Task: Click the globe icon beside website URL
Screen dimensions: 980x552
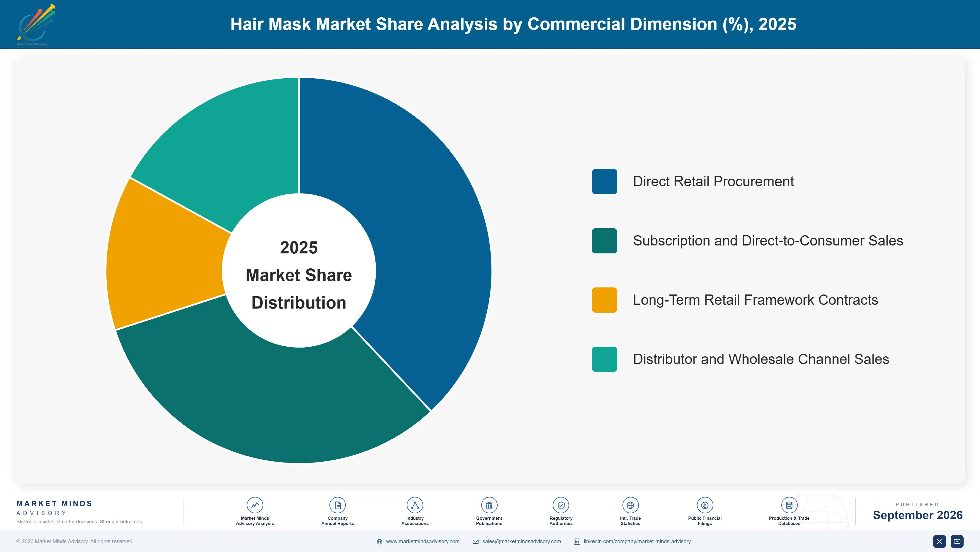Action: pos(379,542)
